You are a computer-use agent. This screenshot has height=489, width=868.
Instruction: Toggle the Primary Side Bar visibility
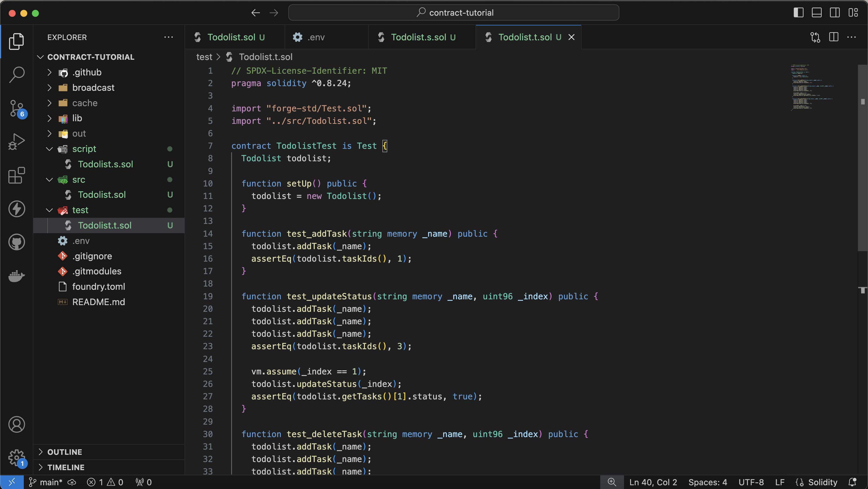click(798, 13)
